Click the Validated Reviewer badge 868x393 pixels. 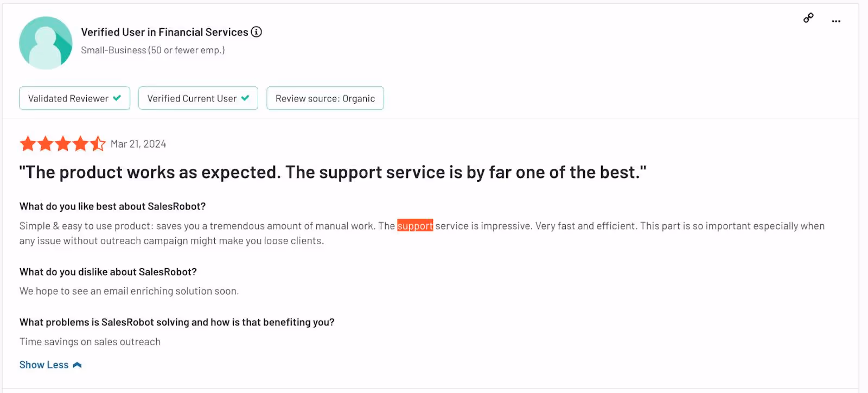coord(74,98)
